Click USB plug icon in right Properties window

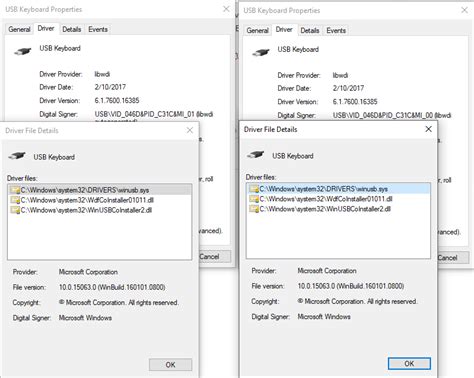(261, 52)
